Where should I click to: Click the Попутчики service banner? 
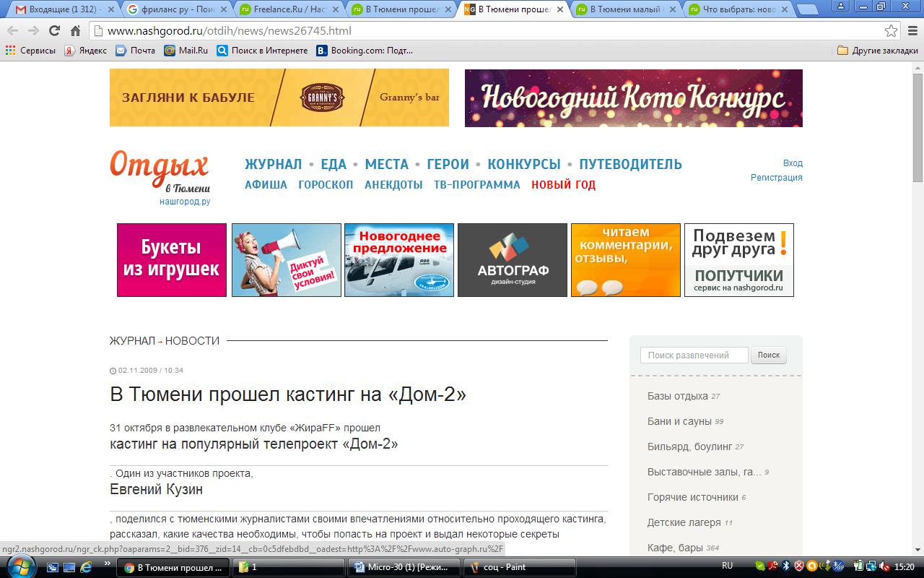(x=739, y=260)
